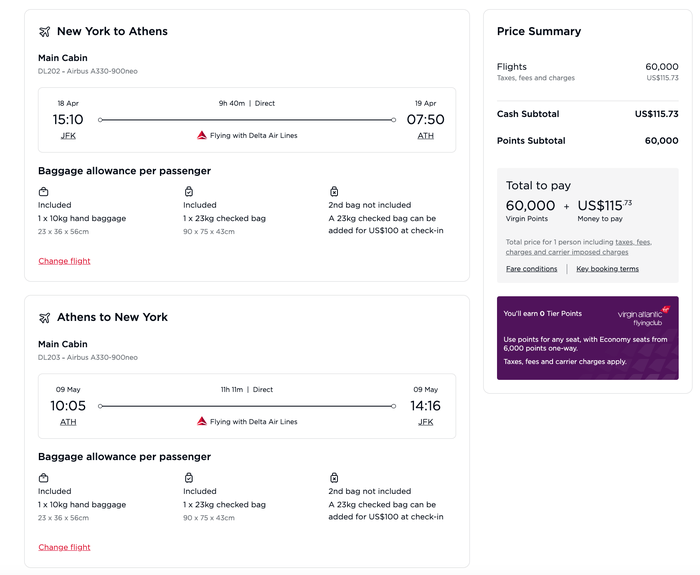Click 'Cash Subtotal' amount US$115.73
Viewport: 700px width, 575px height.
(x=657, y=114)
